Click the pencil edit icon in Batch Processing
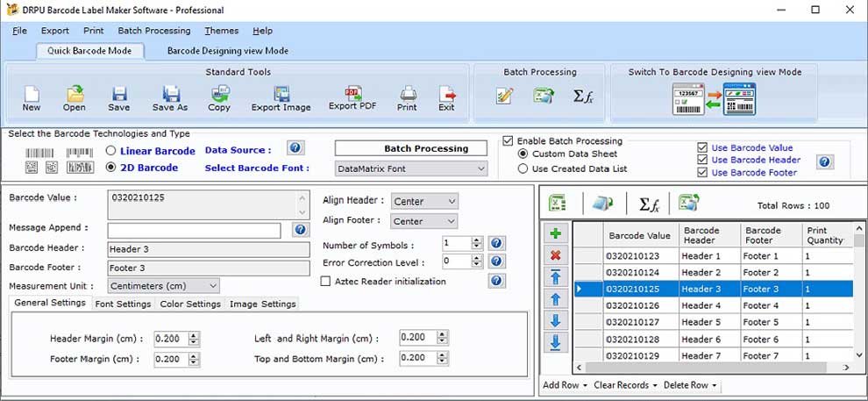 (504, 96)
